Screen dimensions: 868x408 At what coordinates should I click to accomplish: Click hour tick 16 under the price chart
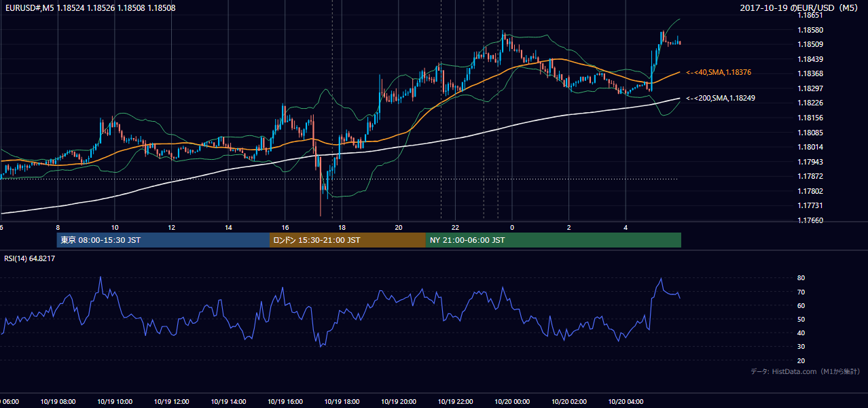[285, 228]
